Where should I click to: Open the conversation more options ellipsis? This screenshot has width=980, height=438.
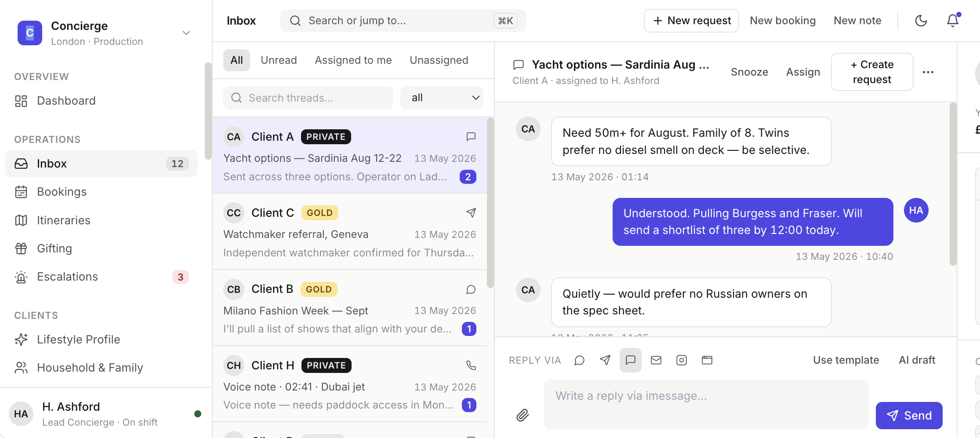[928, 72]
